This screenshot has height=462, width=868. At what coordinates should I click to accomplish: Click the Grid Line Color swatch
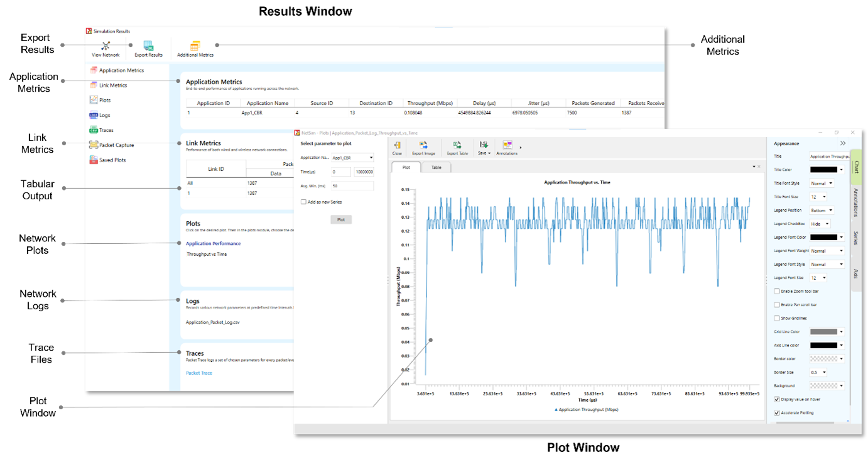(x=823, y=332)
